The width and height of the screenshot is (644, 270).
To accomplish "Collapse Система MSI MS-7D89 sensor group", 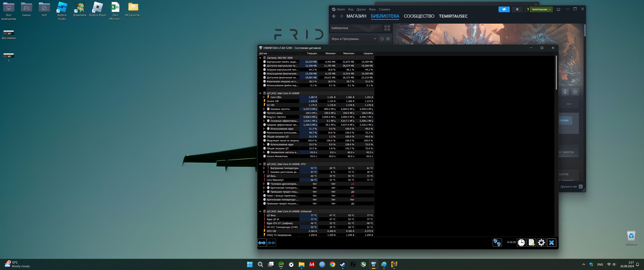I will (260, 58).
